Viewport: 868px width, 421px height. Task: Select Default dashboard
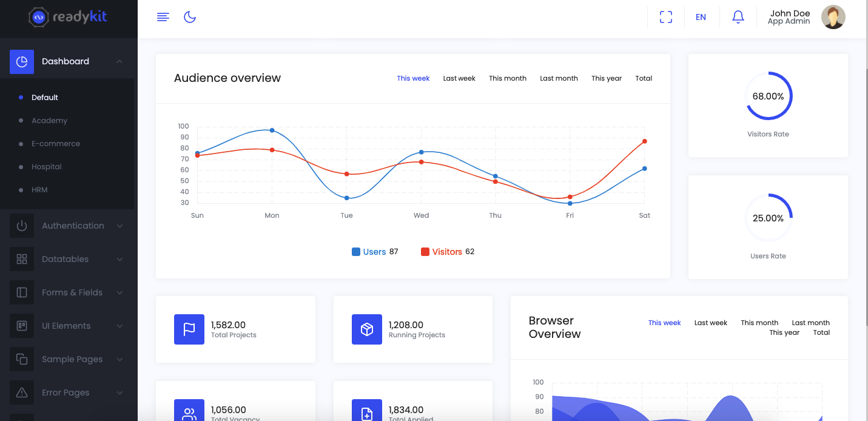point(45,97)
